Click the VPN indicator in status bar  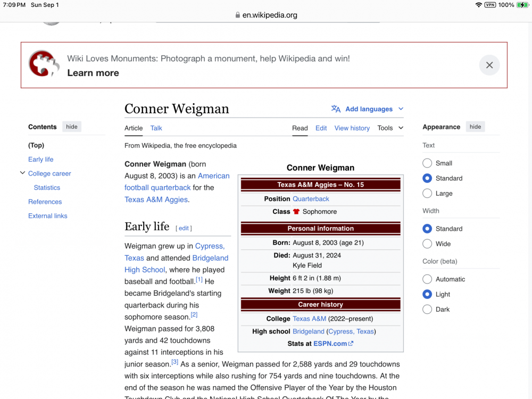[x=490, y=5]
